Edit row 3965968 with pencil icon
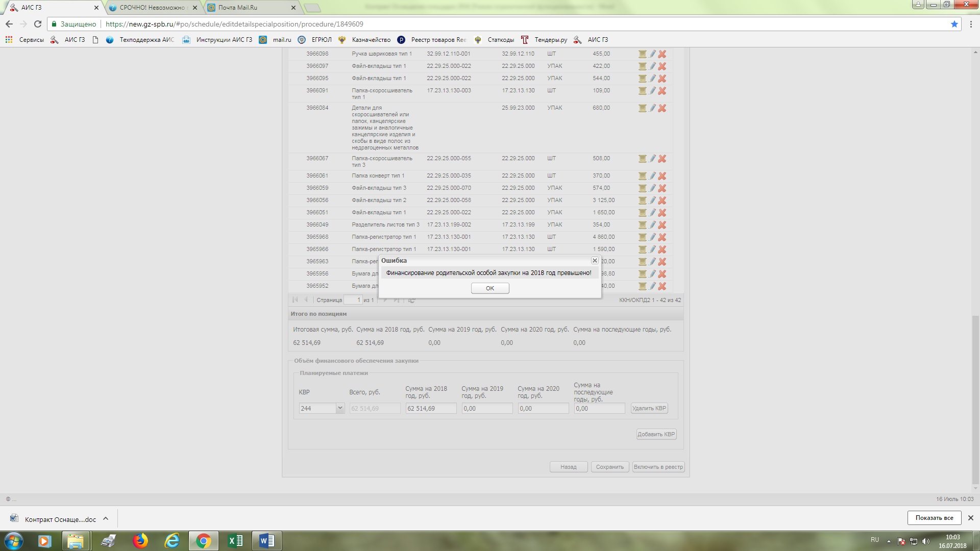Image resolution: width=980 pixels, height=551 pixels. click(x=652, y=237)
